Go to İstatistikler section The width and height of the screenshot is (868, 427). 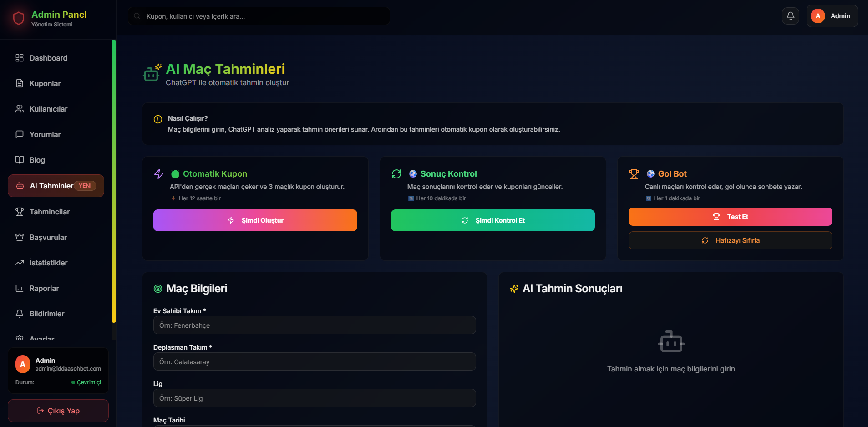pyautogui.click(x=48, y=263)
